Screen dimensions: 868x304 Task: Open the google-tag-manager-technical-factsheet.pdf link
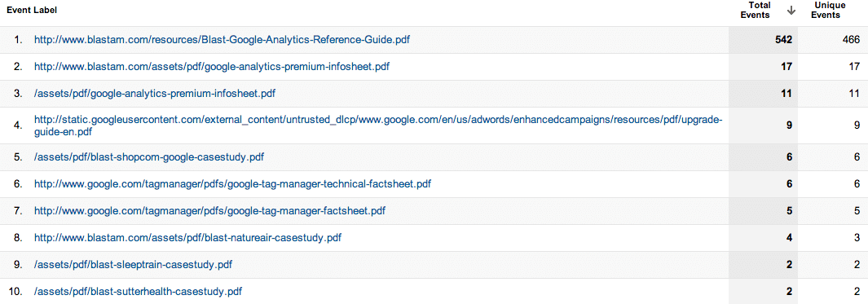tap(232, 184)
